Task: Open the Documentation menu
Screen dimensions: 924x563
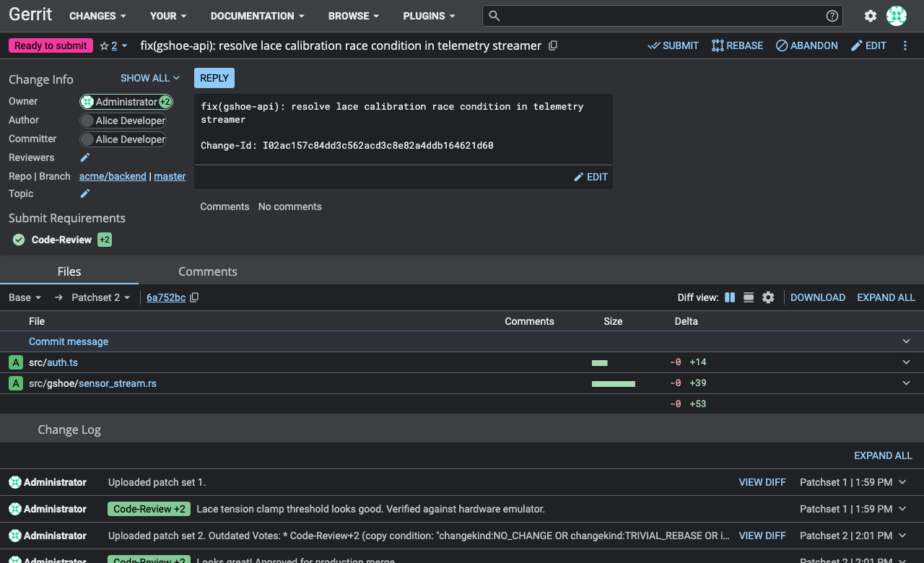Action: click(x=258, y=16)
